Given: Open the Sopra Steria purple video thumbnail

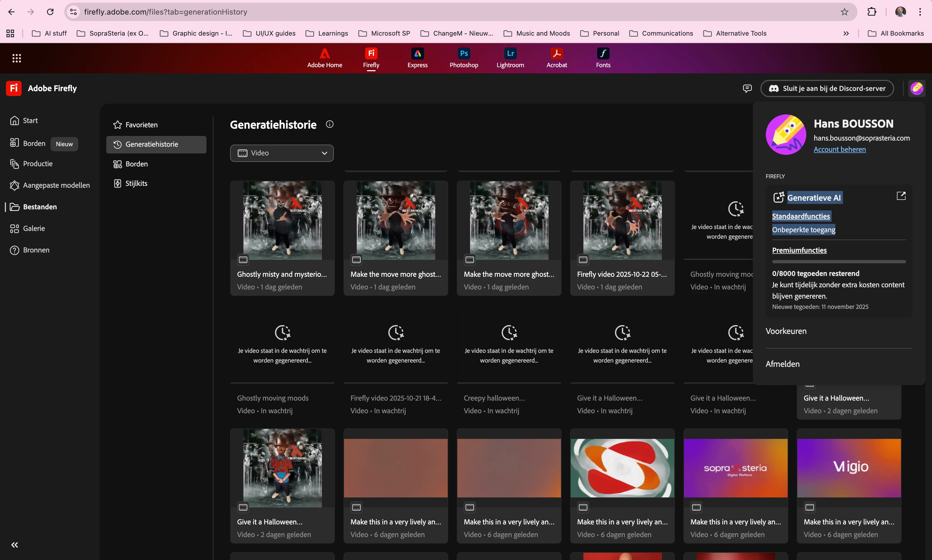Looking at the screenshot, I should point(735,467).
